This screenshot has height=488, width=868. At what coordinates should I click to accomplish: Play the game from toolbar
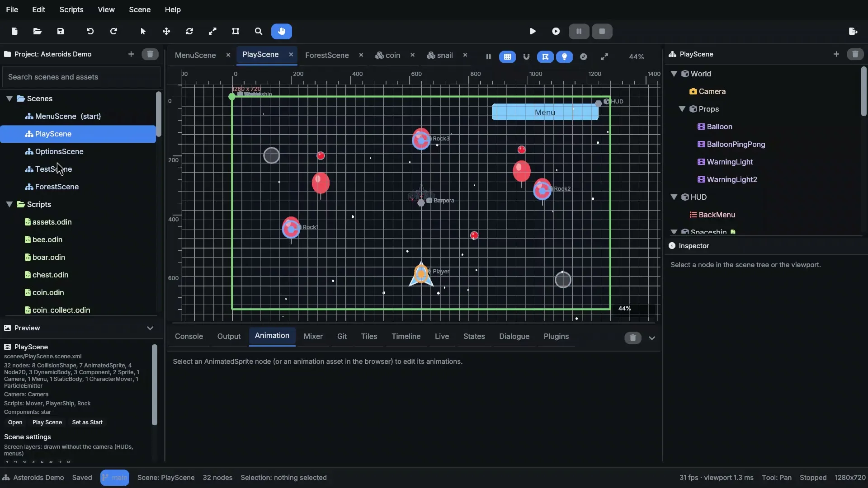533,31
